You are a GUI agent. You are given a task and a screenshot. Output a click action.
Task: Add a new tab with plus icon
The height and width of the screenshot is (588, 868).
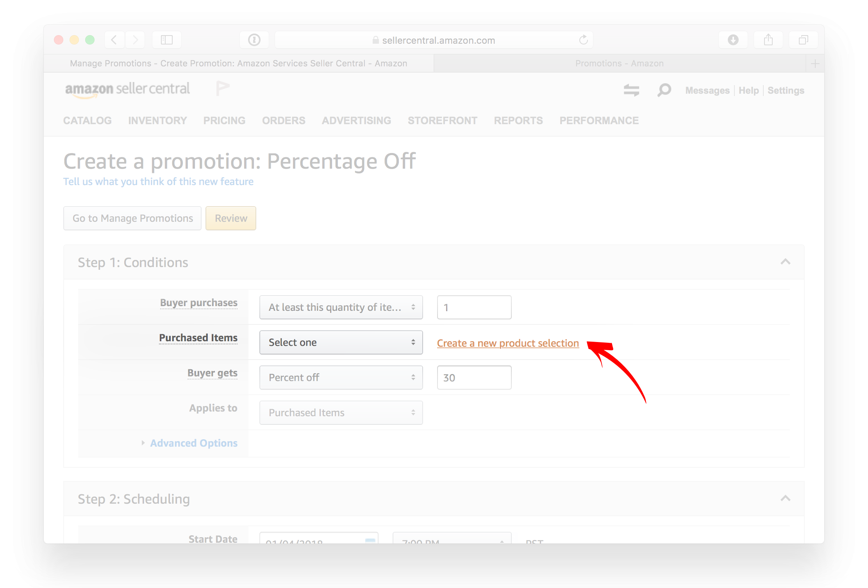[x=815, y=64]
